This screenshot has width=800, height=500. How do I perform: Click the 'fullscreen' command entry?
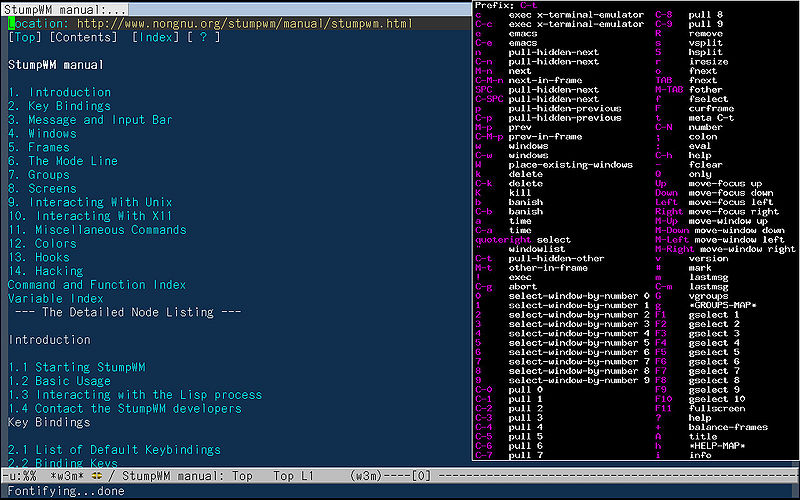point(717,409)
